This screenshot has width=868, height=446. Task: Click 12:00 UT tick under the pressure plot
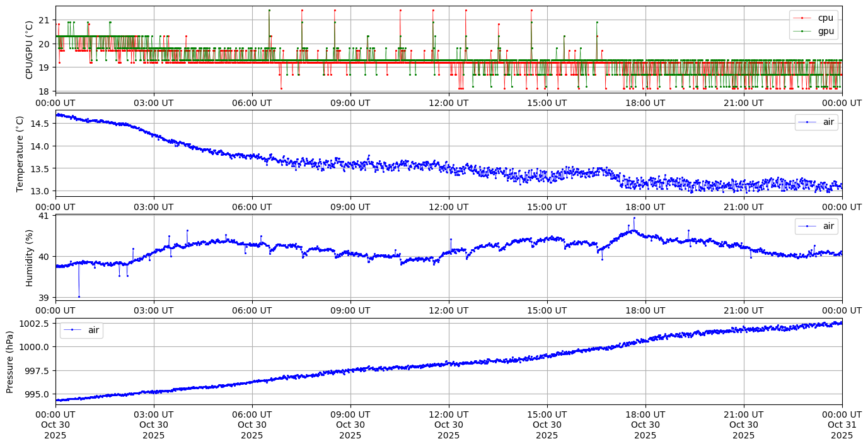coord(448,414)
